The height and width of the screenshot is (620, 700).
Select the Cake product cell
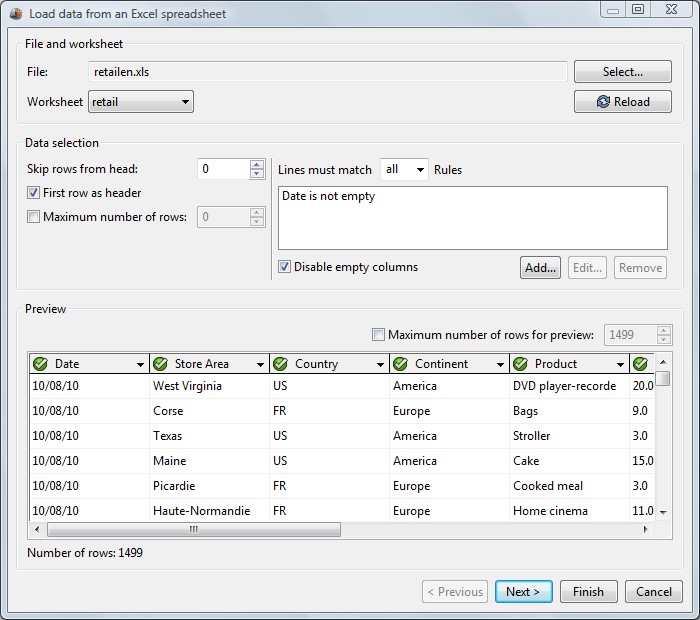pyautogui.click(x=569, y=461)
